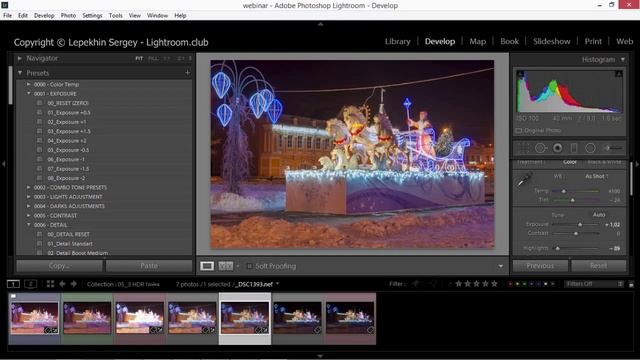Open the Develop menu
Image resolution: width=640 pixels, height=360 pixels.
44,16
